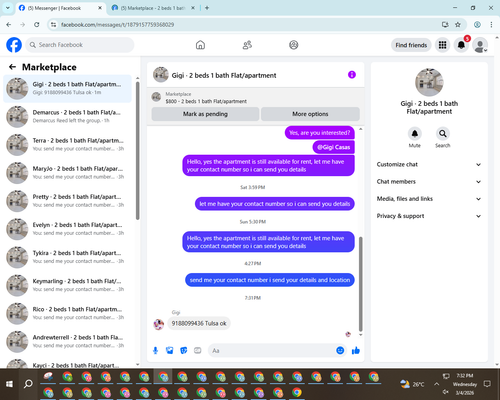Open notifications bell in top bar

point(461,45)
